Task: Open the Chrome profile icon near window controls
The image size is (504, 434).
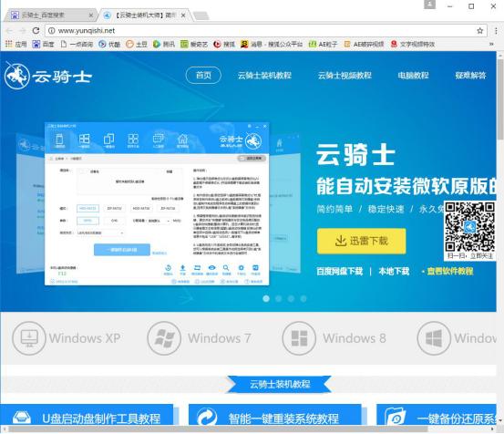Action: click(x=430, y=5)
